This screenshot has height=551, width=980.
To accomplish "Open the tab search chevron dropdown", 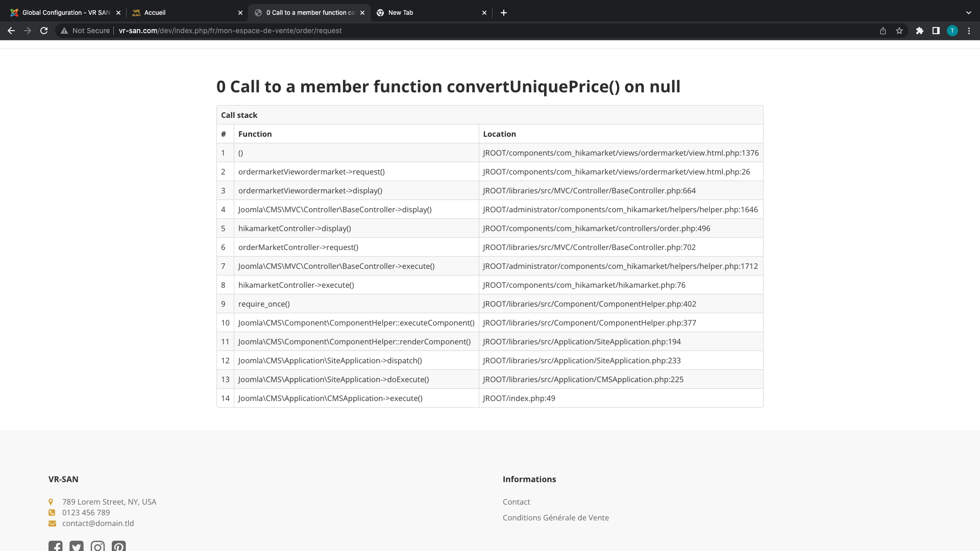I will pyautogui.click(x=968, y=13).
